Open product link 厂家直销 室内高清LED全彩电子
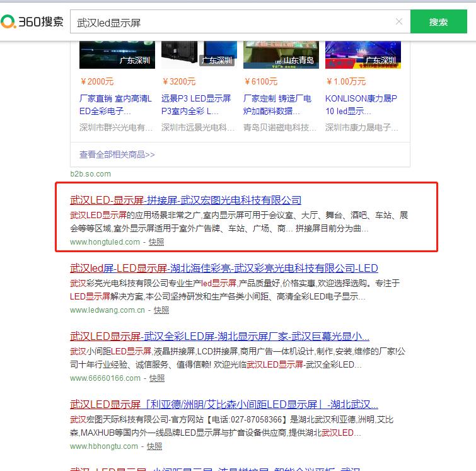 coord(115,105)
